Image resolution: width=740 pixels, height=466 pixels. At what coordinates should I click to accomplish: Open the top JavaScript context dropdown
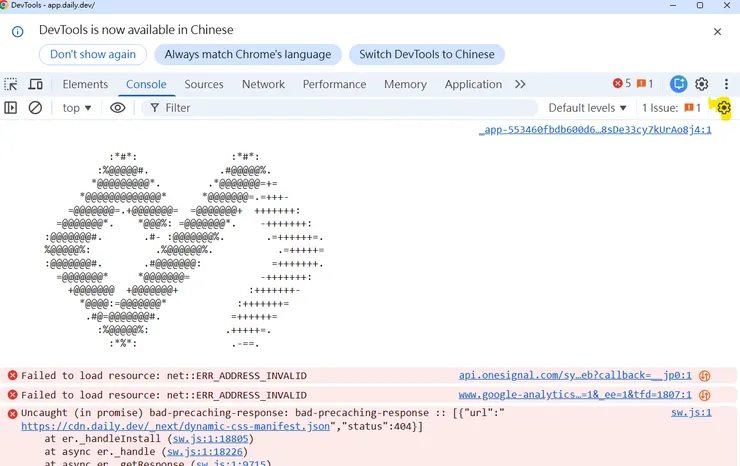point(76,108)
